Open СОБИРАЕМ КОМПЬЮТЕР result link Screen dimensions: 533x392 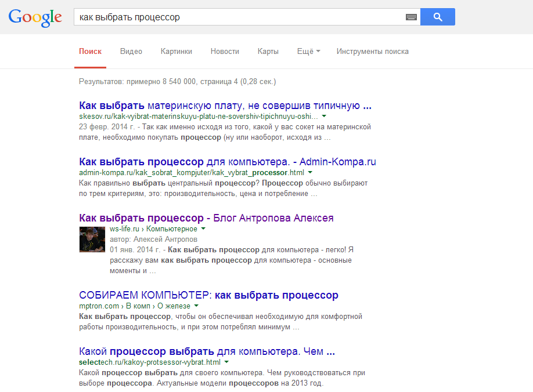click(208, 295)
